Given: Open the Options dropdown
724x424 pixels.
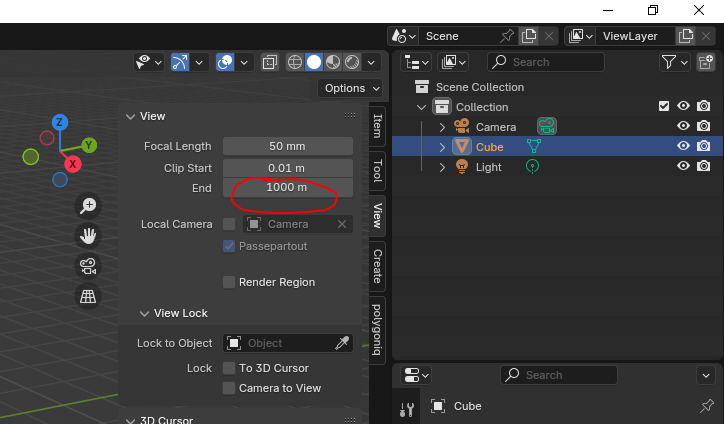Looking at the screenshot, I should click(351, 88).
